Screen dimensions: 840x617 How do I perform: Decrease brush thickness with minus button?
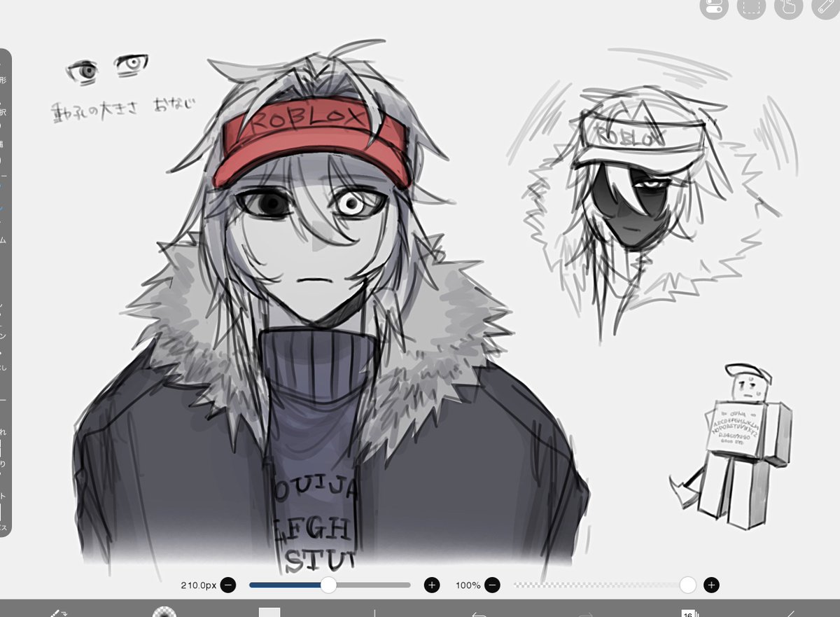point(227,585)
